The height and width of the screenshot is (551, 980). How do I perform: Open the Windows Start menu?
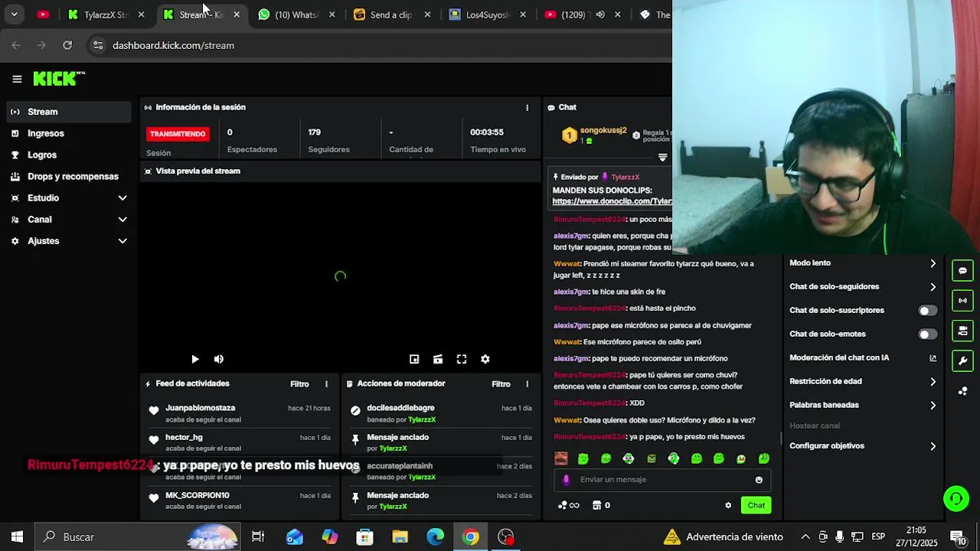tap(17, 537)
